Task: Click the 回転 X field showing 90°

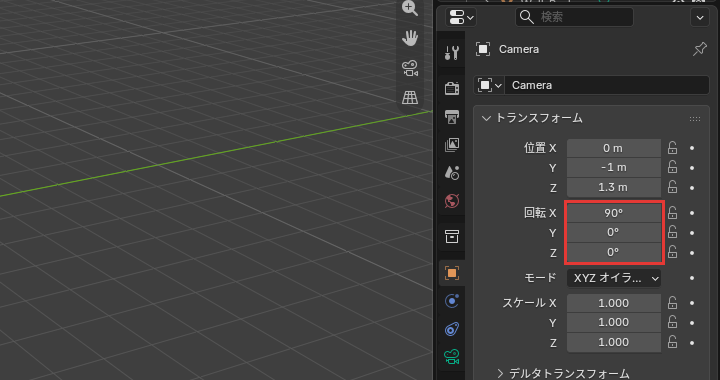Action: (613, 213)
